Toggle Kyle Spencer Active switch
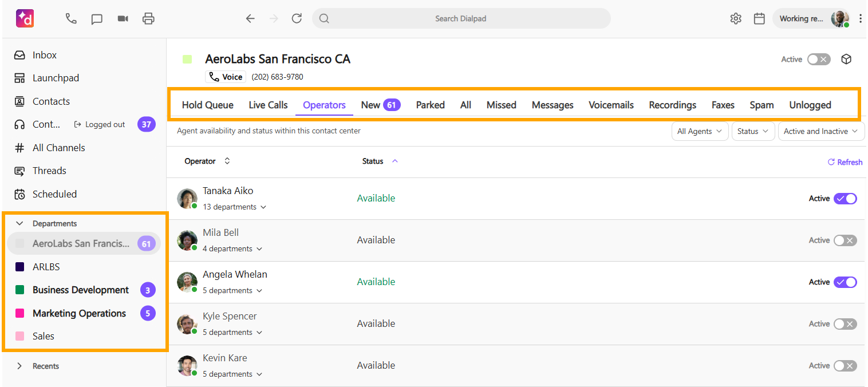This screenshot has width=868, height=387. pos(845,323)
